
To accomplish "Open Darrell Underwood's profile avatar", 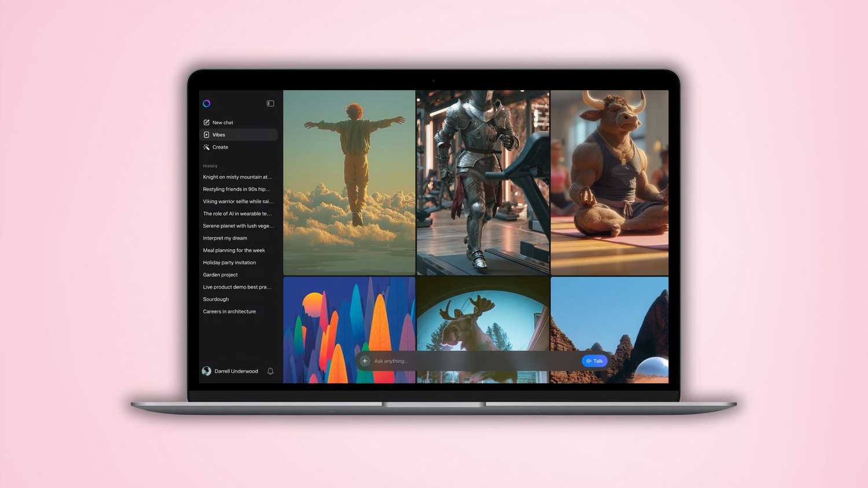I will click(207, 371).
